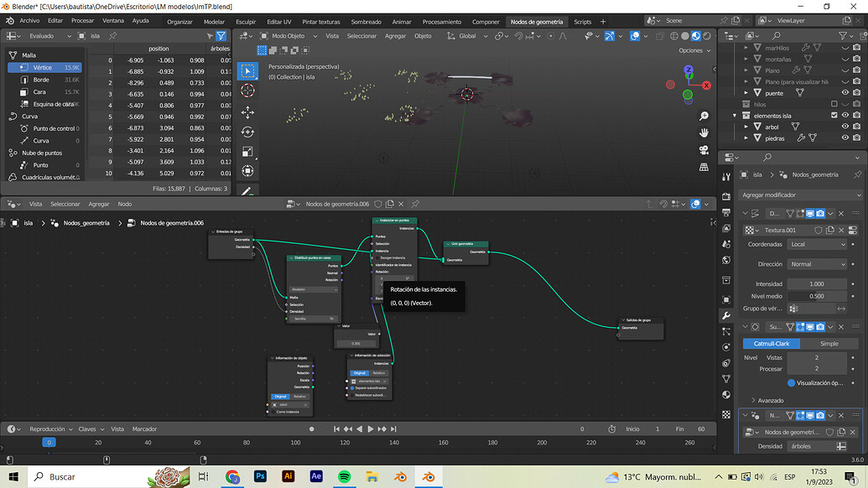
Task: Uncheck the elementos isla collection checkbox
Action: pos(834,116)
